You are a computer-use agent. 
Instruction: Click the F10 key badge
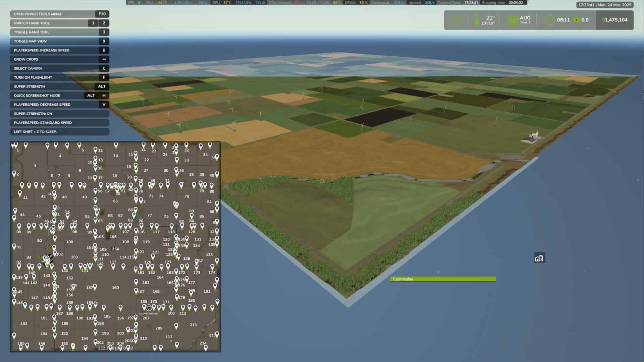tap(102, 14)
